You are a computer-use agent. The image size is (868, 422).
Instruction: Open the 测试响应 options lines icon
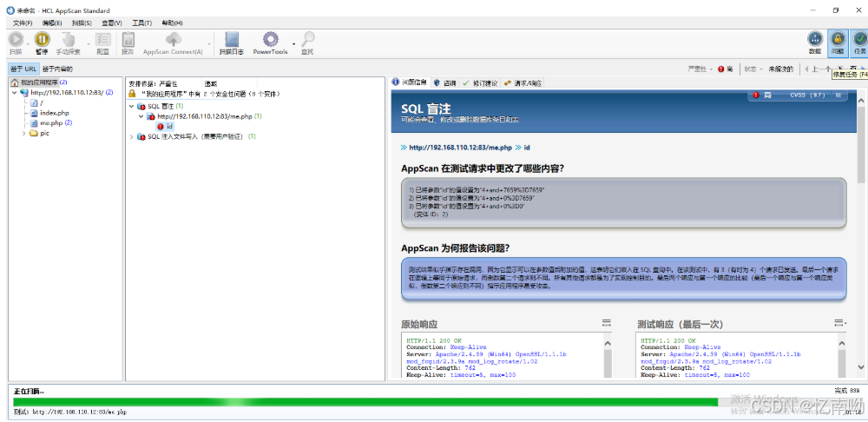(x=839, y=323)
